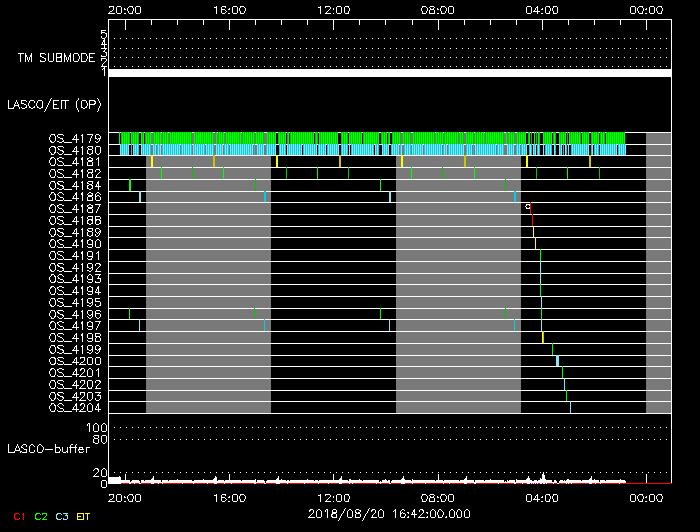The width and height of the screenshot is (700, 532).
Task: Click the green C2 legend label
Action: click(x=41, y=516)
